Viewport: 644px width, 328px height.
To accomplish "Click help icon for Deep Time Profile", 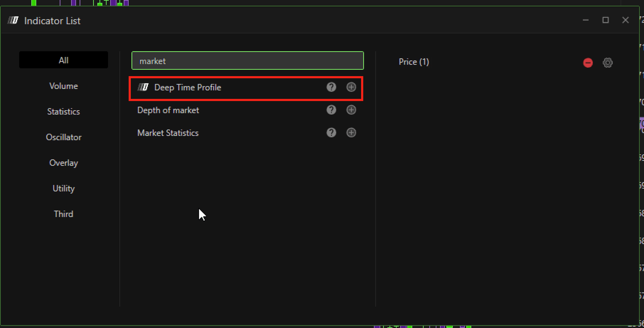I will pos(331,87).
